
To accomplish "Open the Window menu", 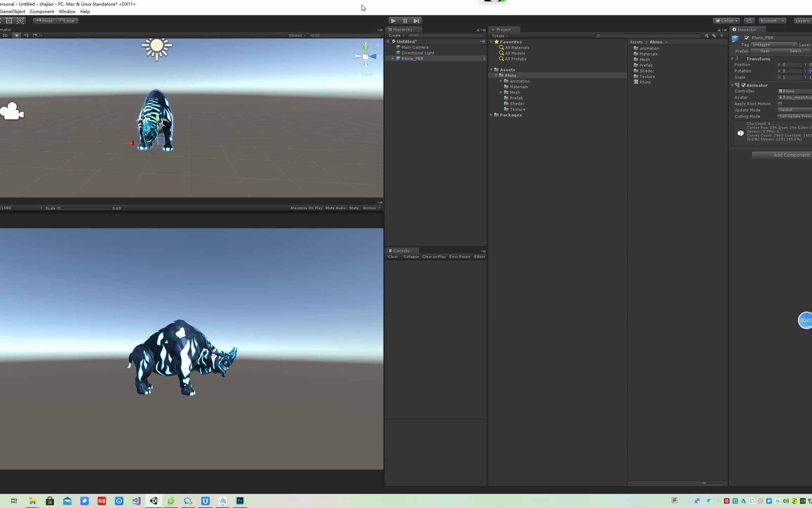I will (x=67, y=11).
